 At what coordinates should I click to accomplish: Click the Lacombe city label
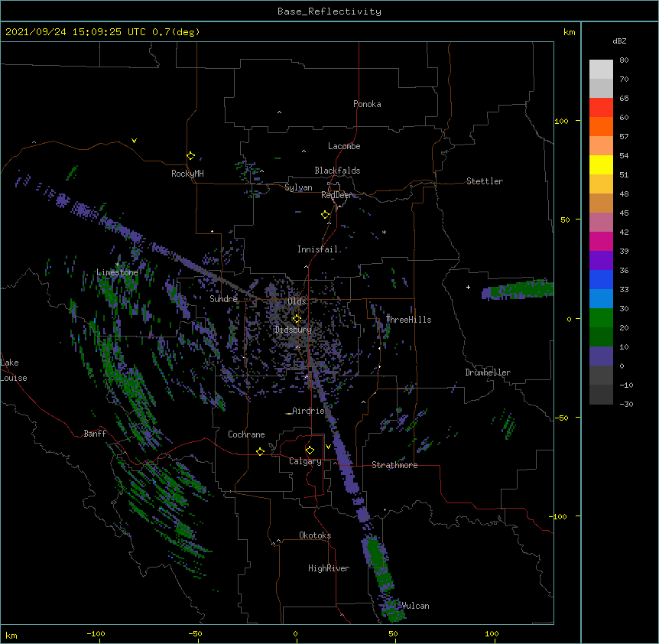[344, 146]
